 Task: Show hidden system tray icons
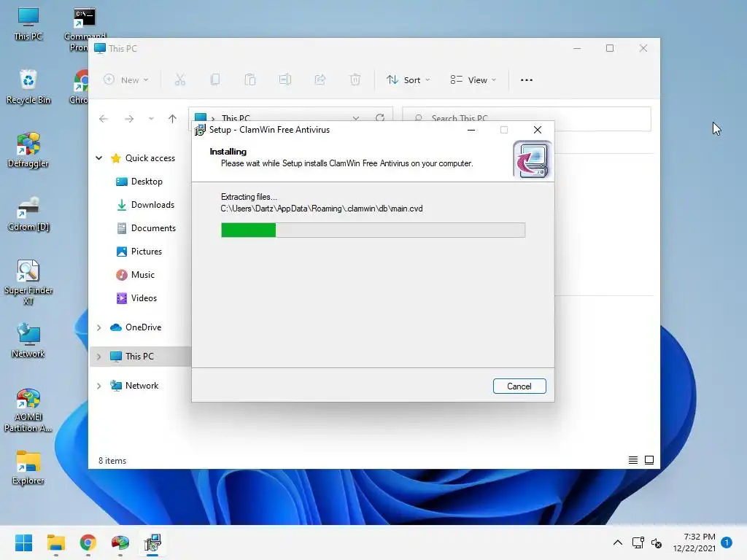tap(617, 542)
